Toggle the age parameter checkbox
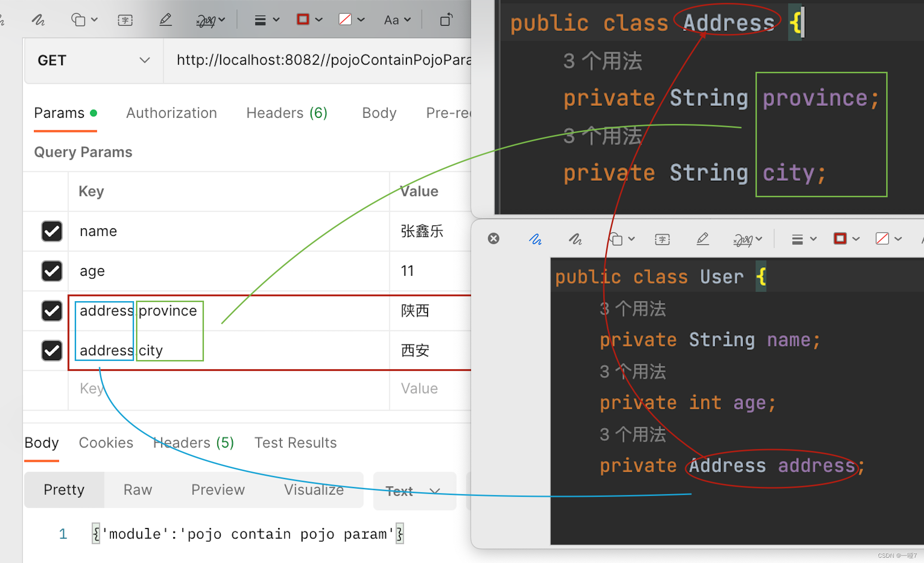The height and width of the screenshot is (563, 924). point(52,271)
